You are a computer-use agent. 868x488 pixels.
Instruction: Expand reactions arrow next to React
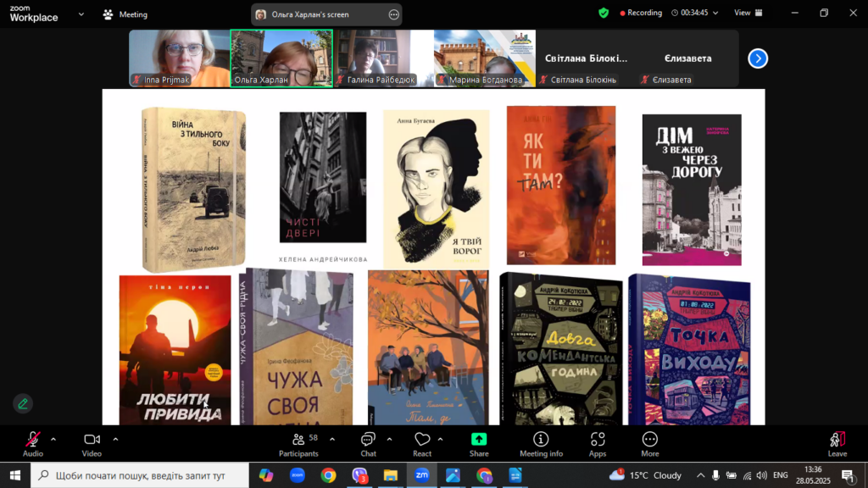(440, 440)
